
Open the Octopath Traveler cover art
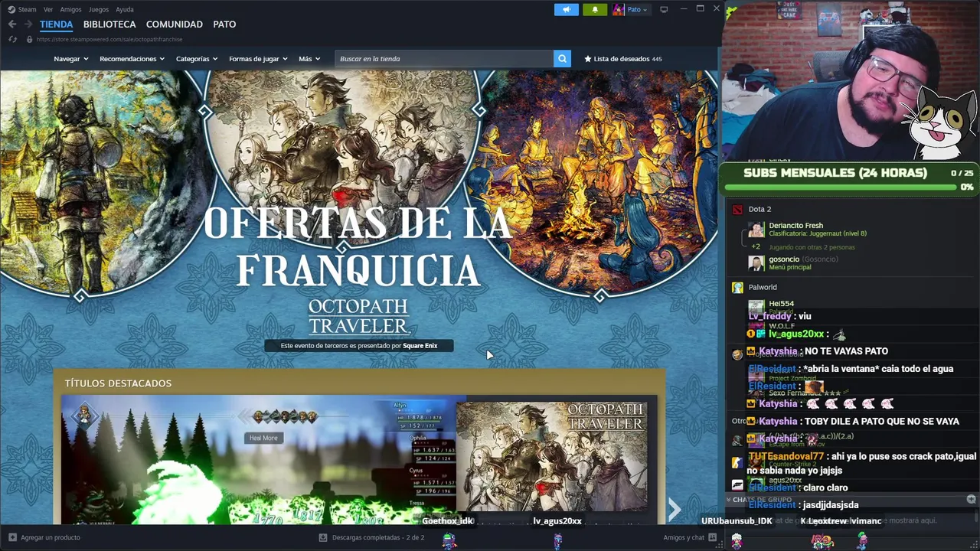coord(551,457)
